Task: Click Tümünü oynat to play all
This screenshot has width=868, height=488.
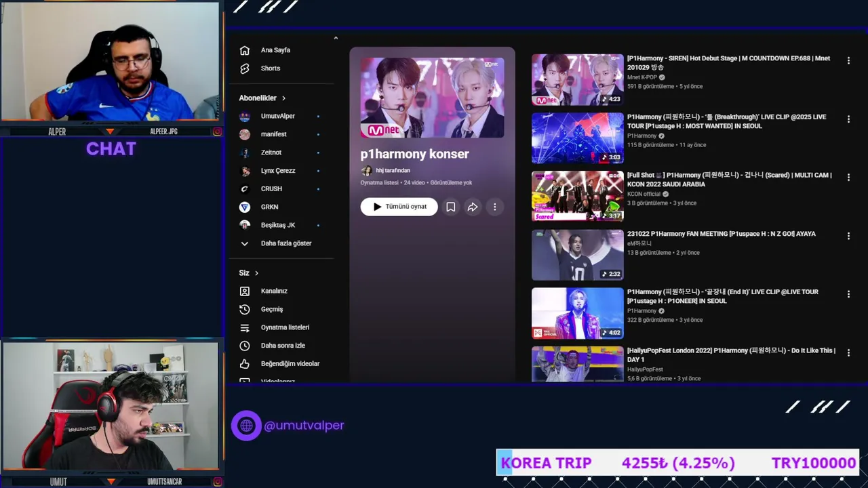Action: click(x=399, y=207)
